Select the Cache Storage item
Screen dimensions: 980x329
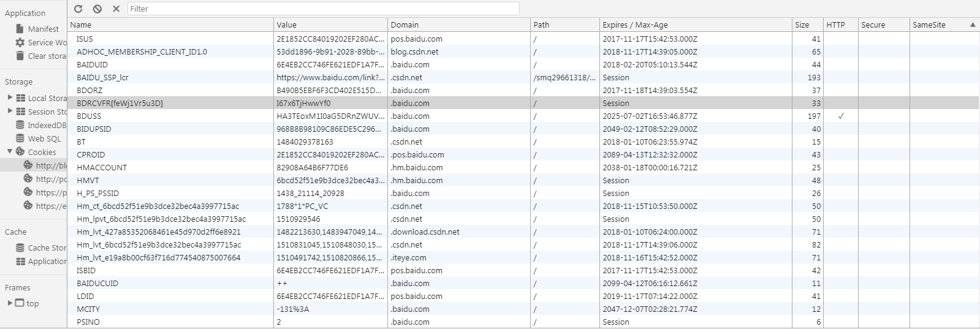coord(47,248)
